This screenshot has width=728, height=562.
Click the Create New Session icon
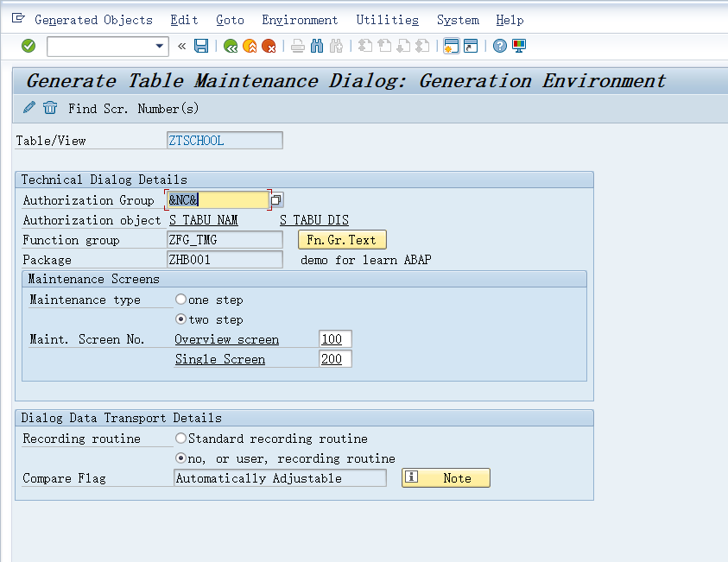452,46
